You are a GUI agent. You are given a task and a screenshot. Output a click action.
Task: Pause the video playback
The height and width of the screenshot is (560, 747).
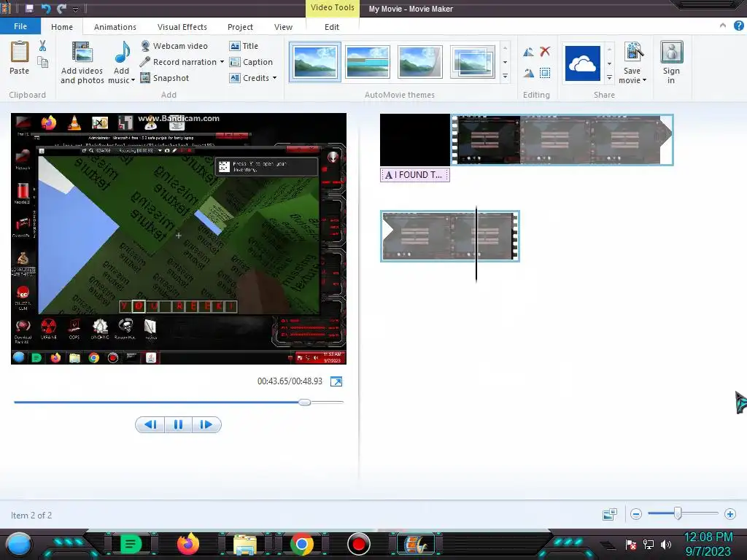[178, 424]
